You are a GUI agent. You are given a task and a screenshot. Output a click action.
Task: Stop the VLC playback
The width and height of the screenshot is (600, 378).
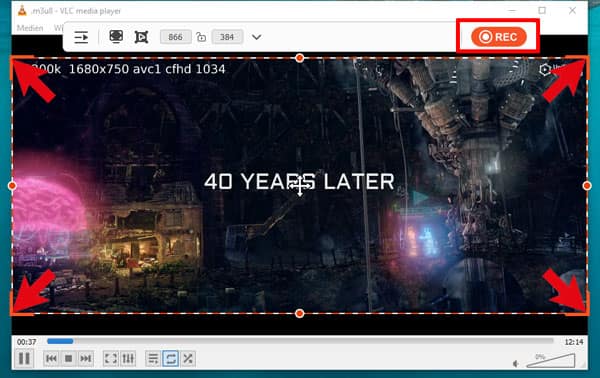68,359
